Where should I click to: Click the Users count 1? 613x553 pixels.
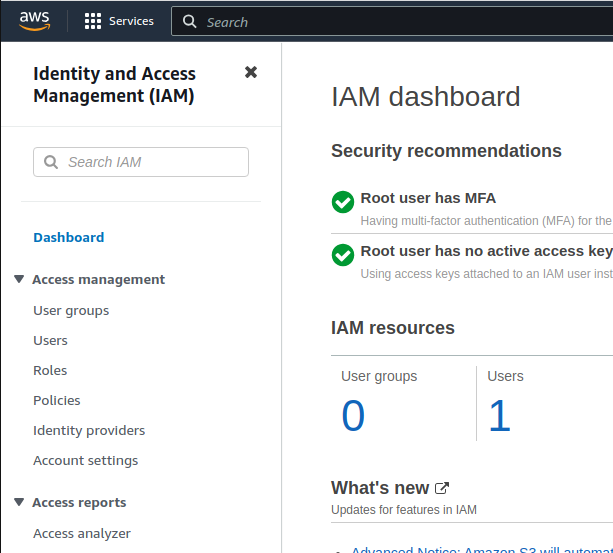click(499, 416)
